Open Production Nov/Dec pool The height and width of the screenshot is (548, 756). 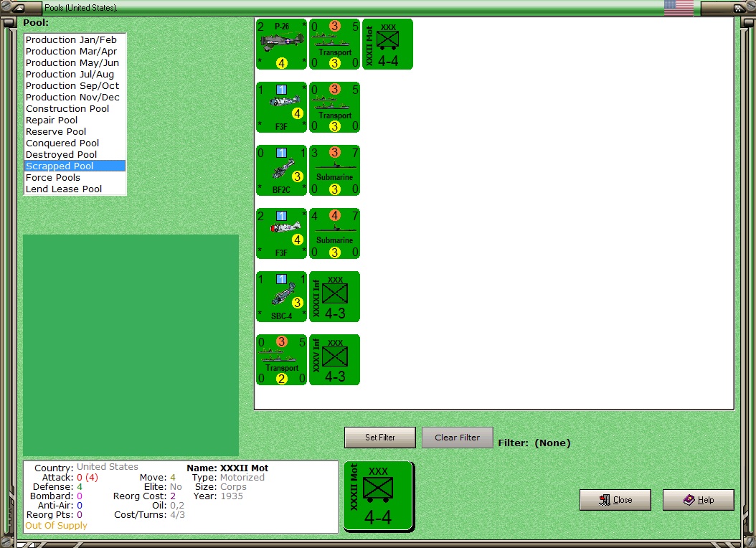(x=75, y=98)
